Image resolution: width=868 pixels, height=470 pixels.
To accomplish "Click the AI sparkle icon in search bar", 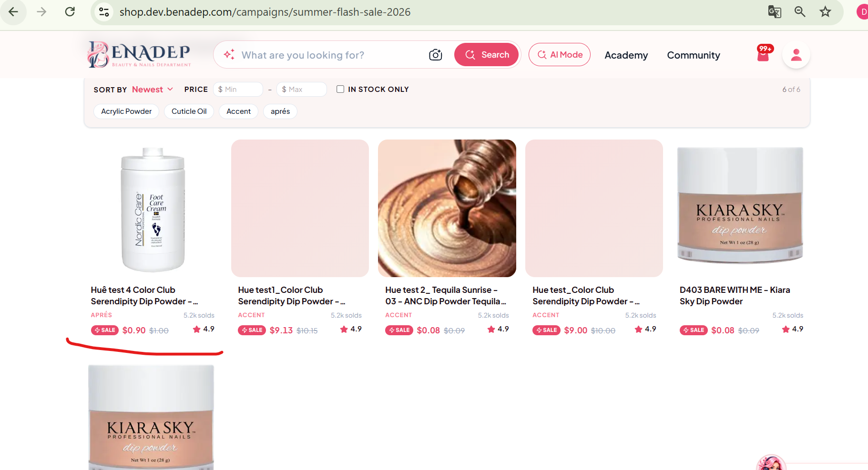I will tap(229, 55).
